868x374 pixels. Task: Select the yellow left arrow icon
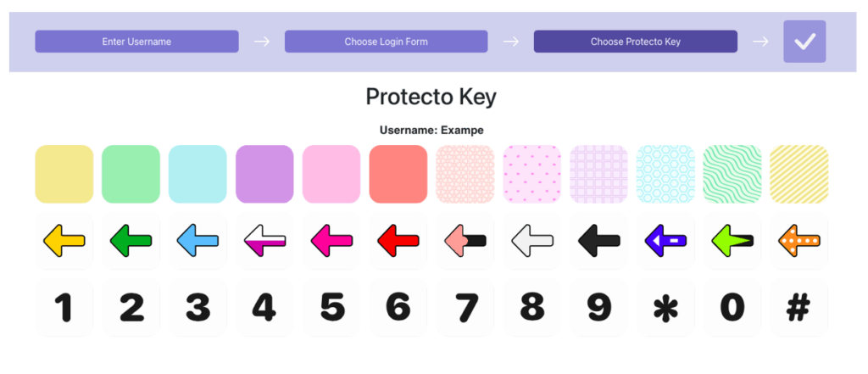click(x=64, y=241)
